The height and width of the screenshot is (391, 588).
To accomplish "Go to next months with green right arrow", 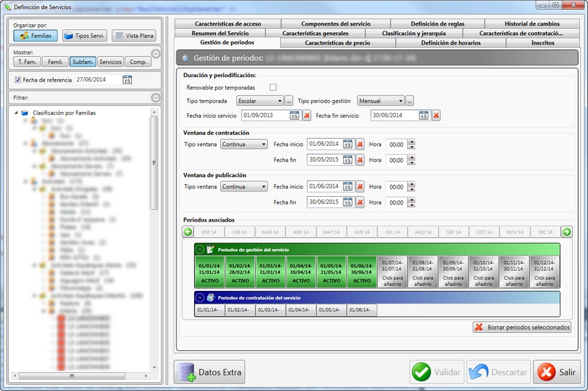I will coord(566,232).
